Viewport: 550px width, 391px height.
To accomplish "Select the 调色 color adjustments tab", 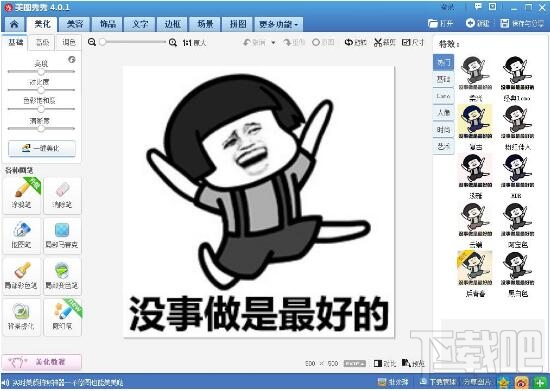I will pos(69,42).
